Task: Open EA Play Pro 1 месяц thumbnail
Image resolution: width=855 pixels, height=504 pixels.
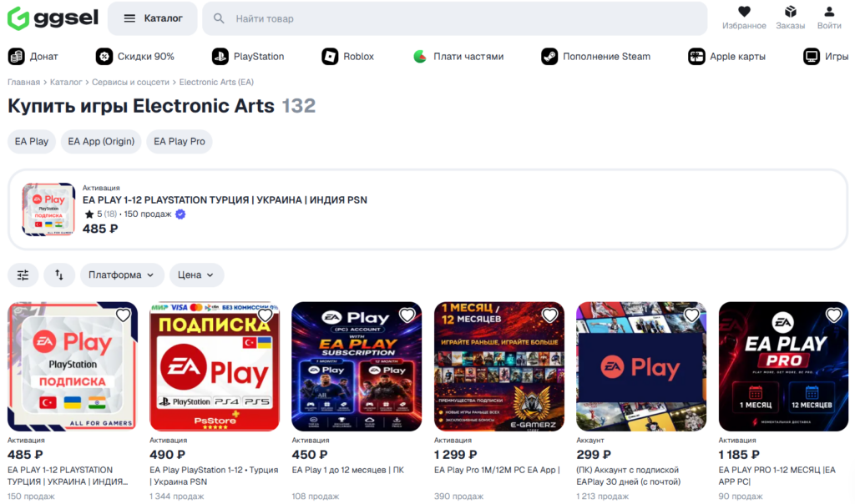Action: (783, 366)
